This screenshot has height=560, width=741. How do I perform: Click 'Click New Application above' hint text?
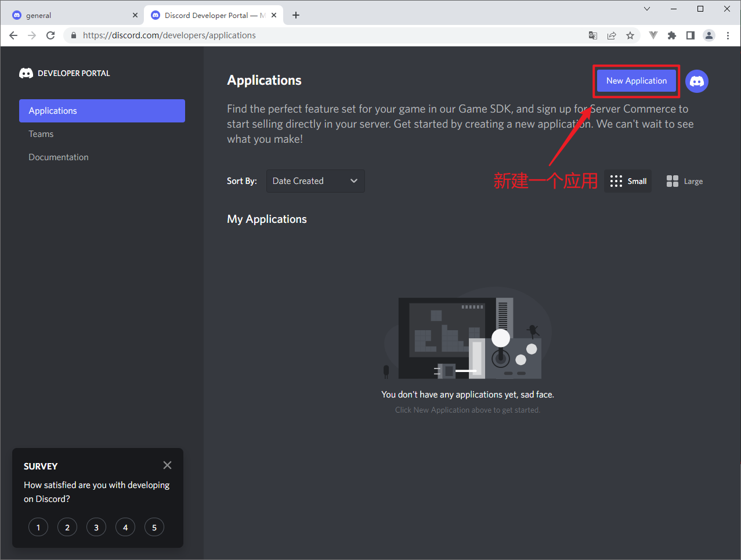(x=468, y=410)
